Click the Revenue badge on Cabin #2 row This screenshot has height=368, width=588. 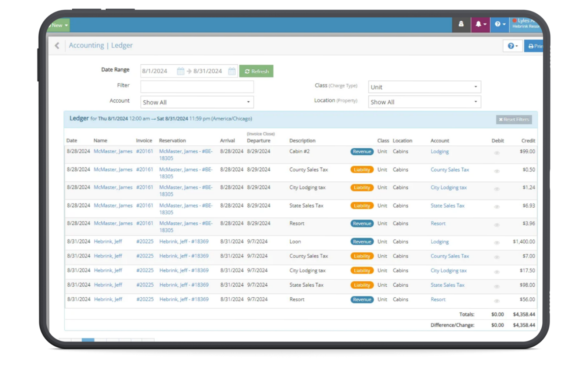(362, 152)
